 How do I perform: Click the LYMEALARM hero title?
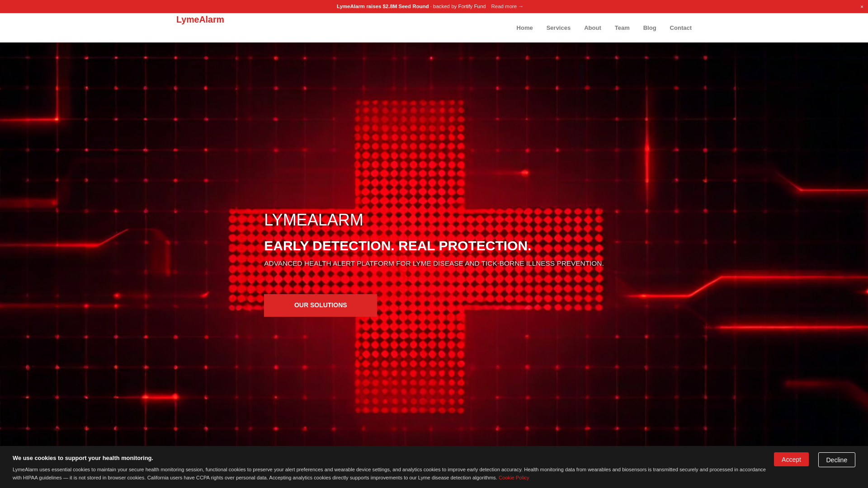coord(313,220)
